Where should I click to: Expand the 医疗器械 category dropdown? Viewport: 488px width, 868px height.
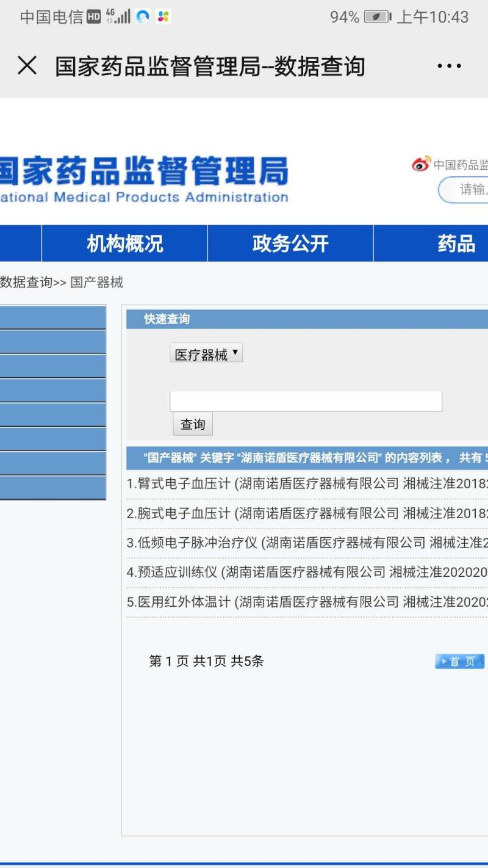pos(206,354)
